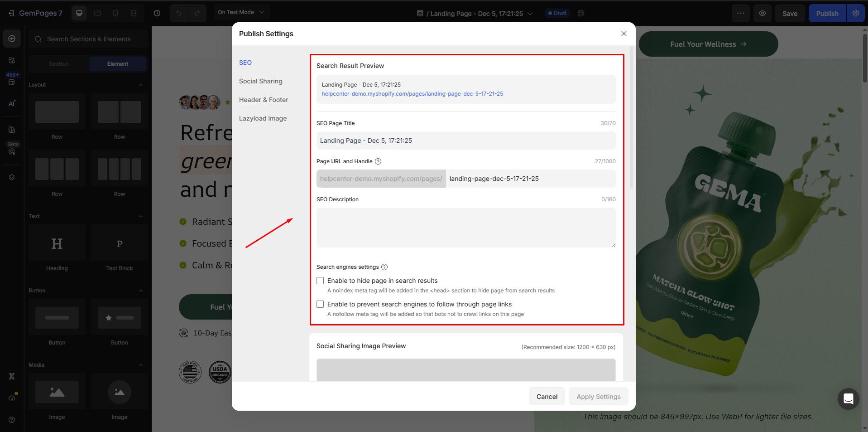The height and width of the screenshot is (432, 868).
Task: Click the undo arrow icon
Action: tap(179, 13)
